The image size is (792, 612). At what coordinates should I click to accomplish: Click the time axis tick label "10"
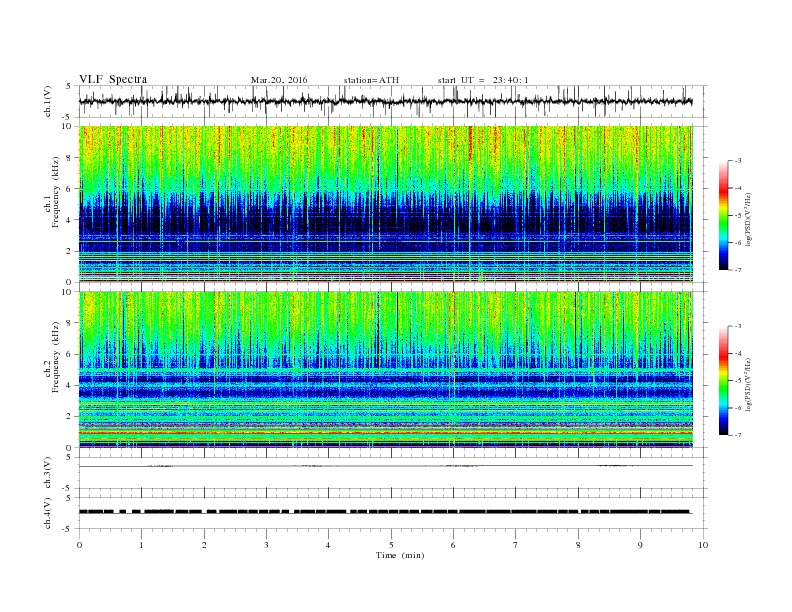(x=703, y=545)
